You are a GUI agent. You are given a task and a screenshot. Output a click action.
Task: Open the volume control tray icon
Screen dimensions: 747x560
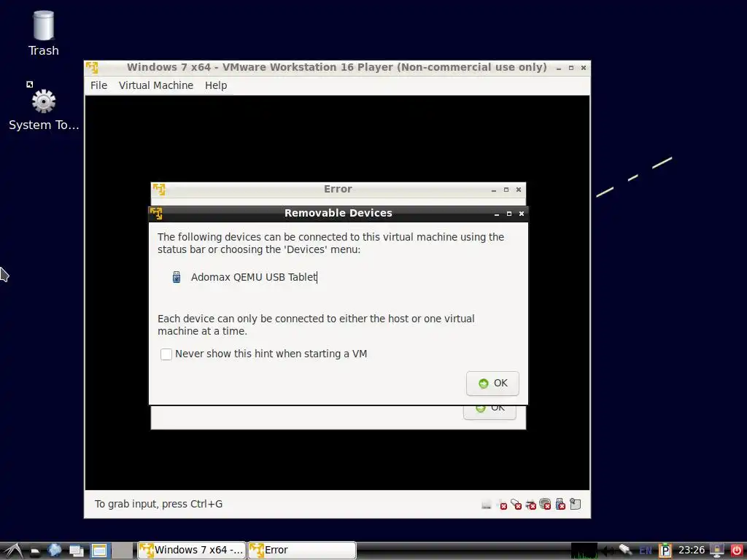click(608, 551)
